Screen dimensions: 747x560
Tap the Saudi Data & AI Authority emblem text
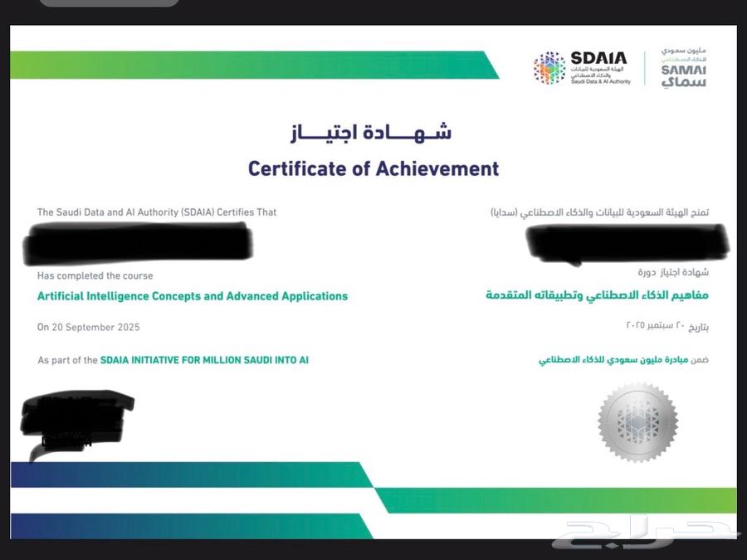pyautogui.click(x=600, y=81)
